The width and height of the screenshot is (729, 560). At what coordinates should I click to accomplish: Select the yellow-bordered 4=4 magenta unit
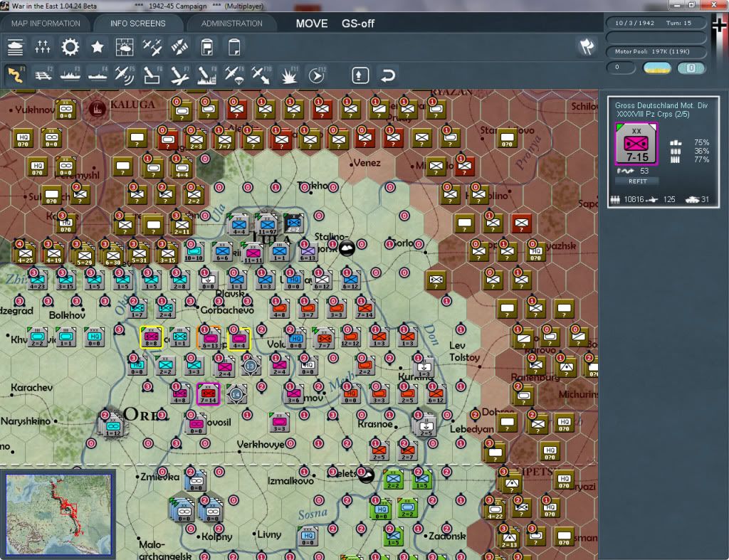239,339
